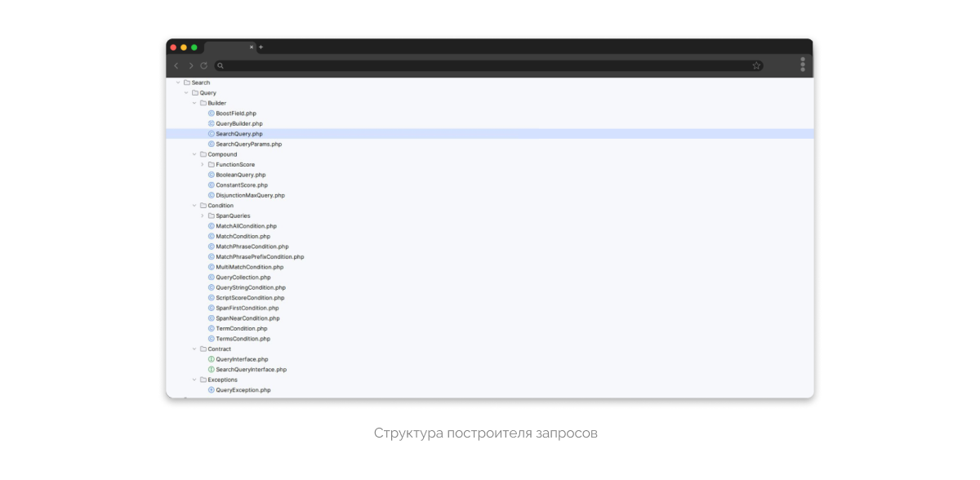Click the Condition folder icon
The image size is (980, 480).
(x=203, y=206)
